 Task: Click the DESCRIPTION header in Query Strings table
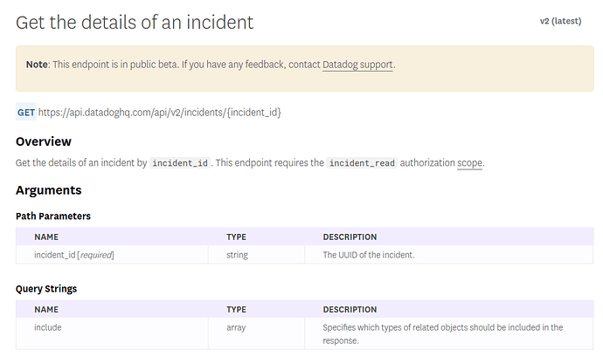point(350,310)
